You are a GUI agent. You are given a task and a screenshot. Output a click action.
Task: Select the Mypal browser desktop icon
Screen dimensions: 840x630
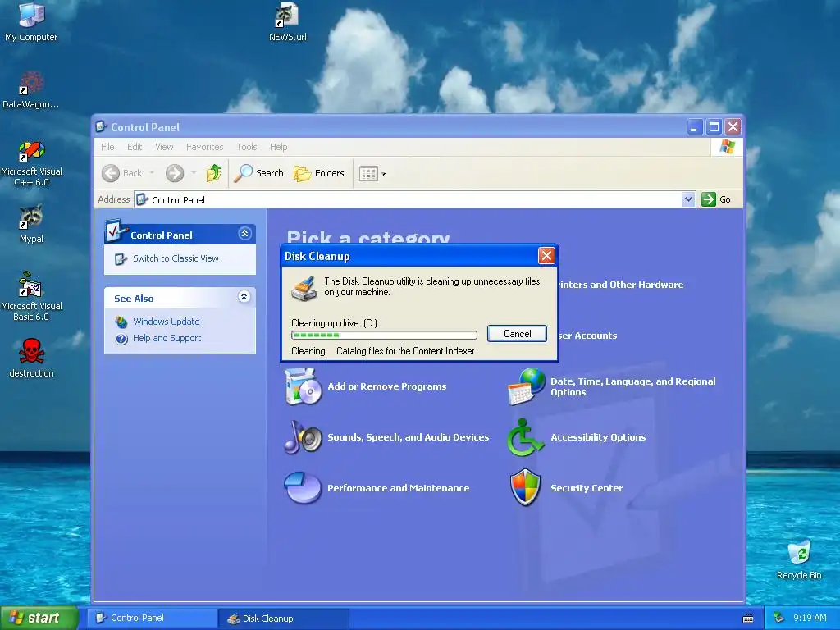(x=31, y=224)
